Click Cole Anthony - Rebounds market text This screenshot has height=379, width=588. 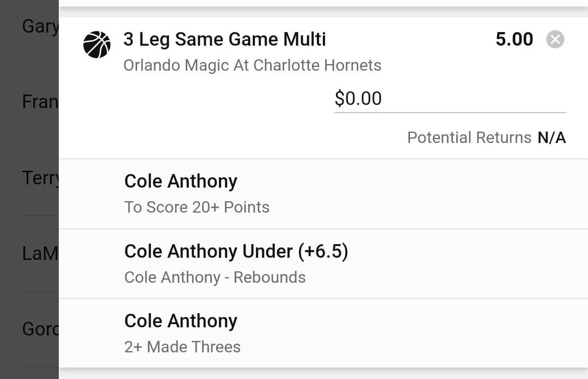[x=215, y=277]
